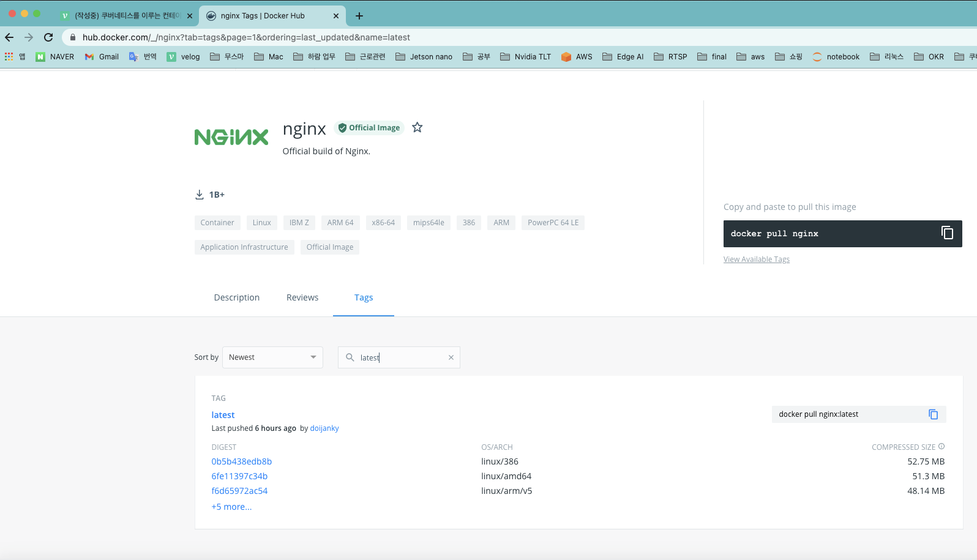Open the Sort by Newest dropdown
Viewport: 977px width, 560px height.
[272, 357]
